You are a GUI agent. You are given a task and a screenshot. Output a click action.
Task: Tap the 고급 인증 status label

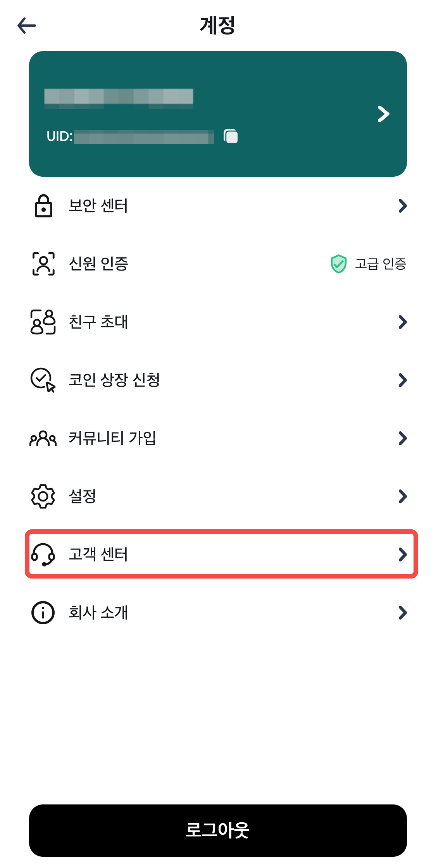pos(381,264)
